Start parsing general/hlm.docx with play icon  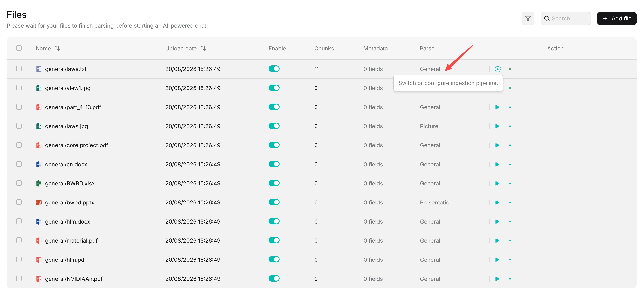497,221
